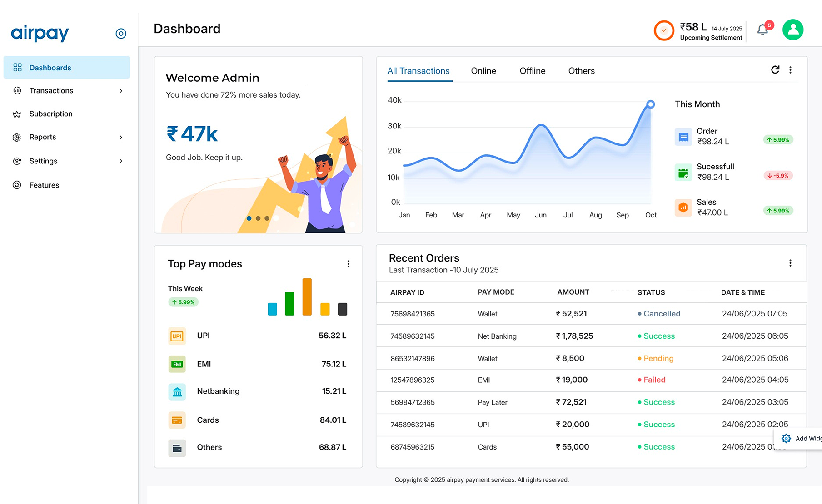Click the green Successful calendar icon

click(683, 172)
